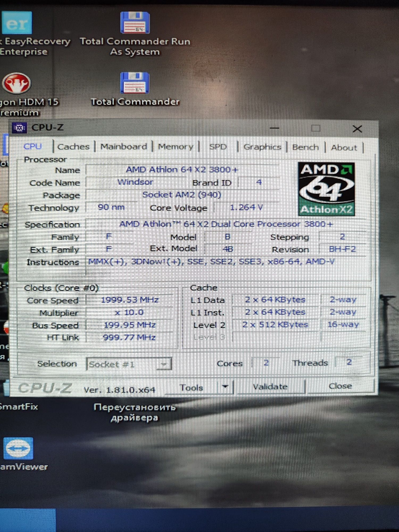
Task: Click the CPU-Z title bar icon
Action: pos(19,128)
